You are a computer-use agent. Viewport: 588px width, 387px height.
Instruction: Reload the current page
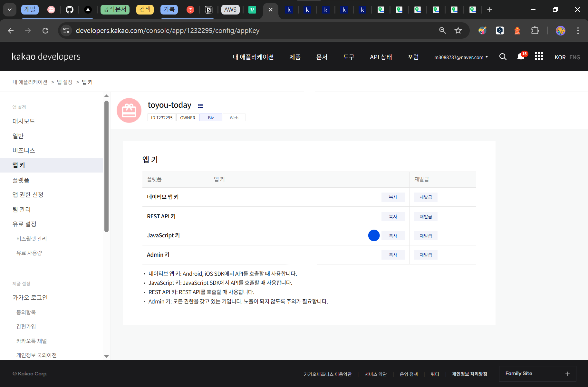coord(45,31)
